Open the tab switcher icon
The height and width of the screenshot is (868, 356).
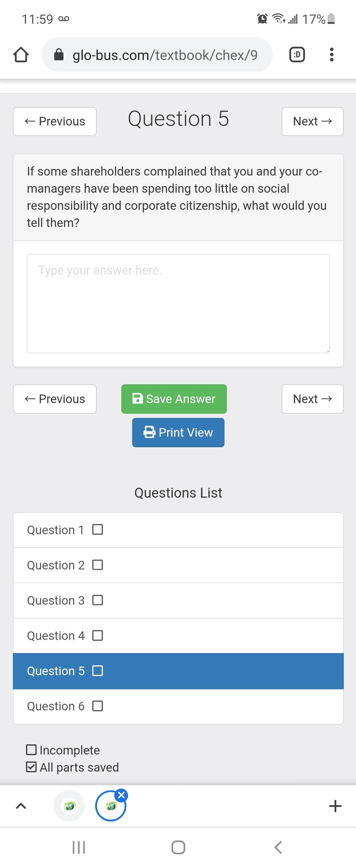point(297,55)
